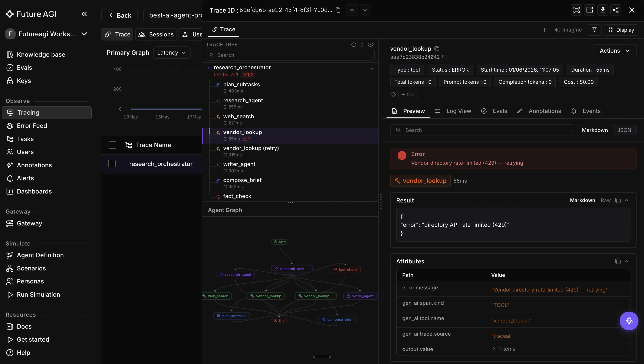The image size is (644, 364).
Task: Show Result as Raw
Action: (605, 200)
